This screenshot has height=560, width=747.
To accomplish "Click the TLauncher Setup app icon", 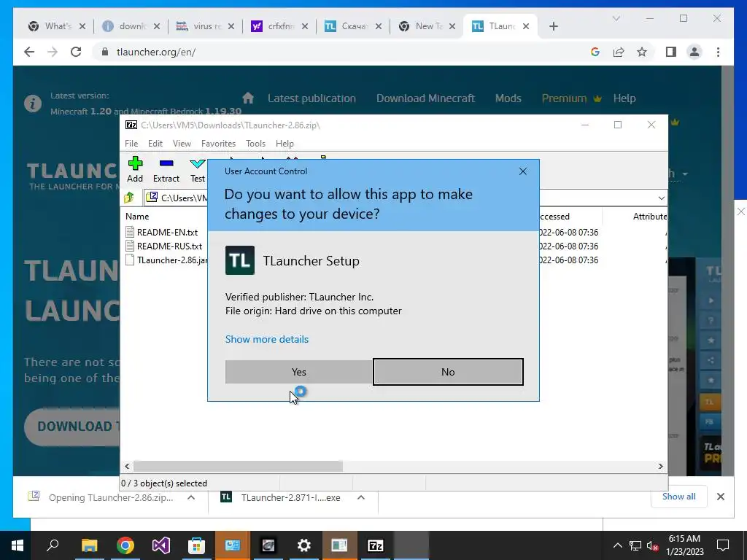I will (239, 260).
